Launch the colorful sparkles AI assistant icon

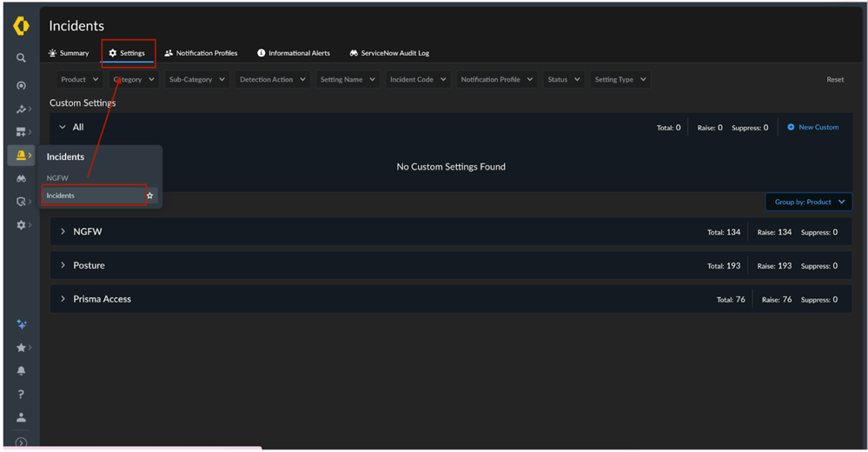(x=21, y=324)
